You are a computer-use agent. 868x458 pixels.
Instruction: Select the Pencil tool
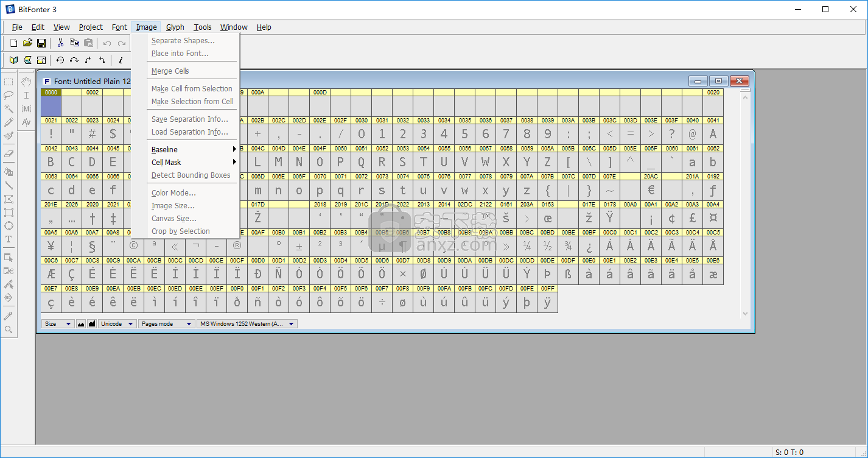click(9, 122)
